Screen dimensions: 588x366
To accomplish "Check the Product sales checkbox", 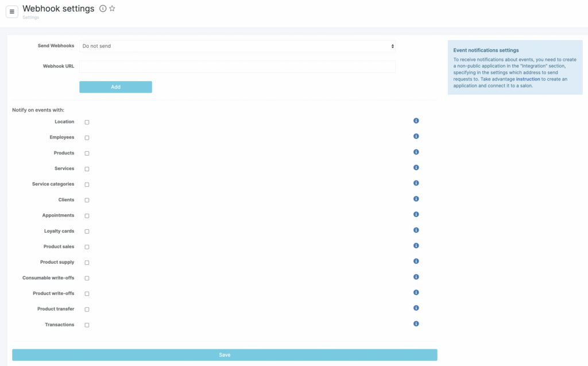I will pyautogui.click(x=87, y=247).
